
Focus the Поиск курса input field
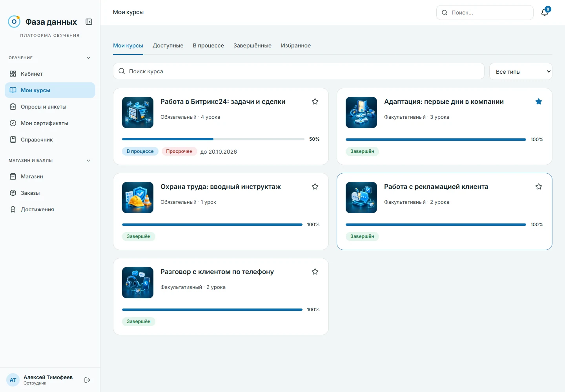299,71
